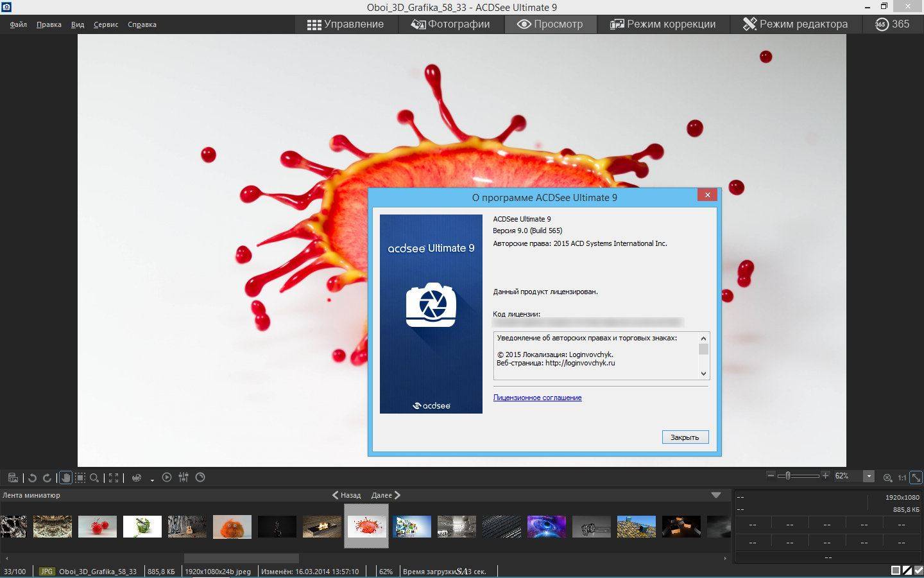Rotate image left with counterclockwise arrow
Viewport: 924px width, 578px height.
coord(32,478)
